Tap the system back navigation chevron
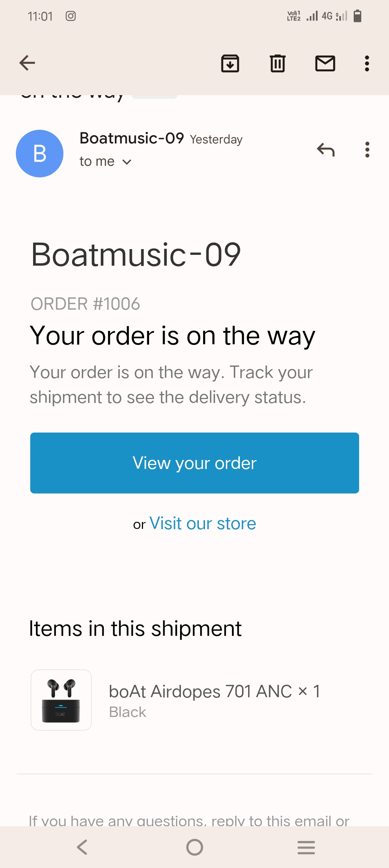This screenshot has width=389, height=868. (x=82, y=847)
